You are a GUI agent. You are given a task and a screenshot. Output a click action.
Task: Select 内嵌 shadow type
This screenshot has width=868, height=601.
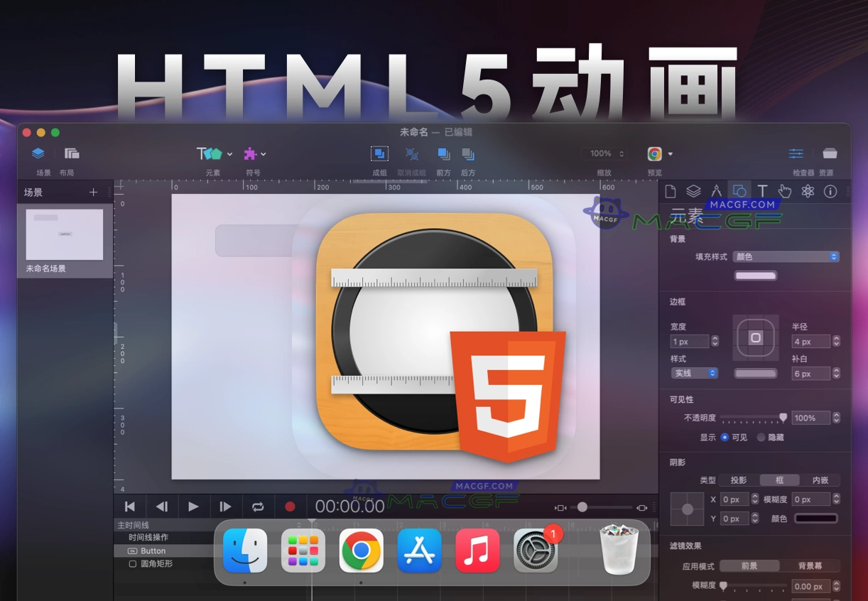coord(820,480)
